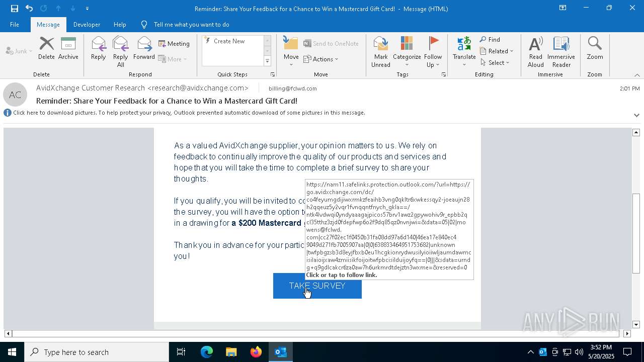Open the Zoom dialog
The image size is (644, 362).
pos(595,49)
